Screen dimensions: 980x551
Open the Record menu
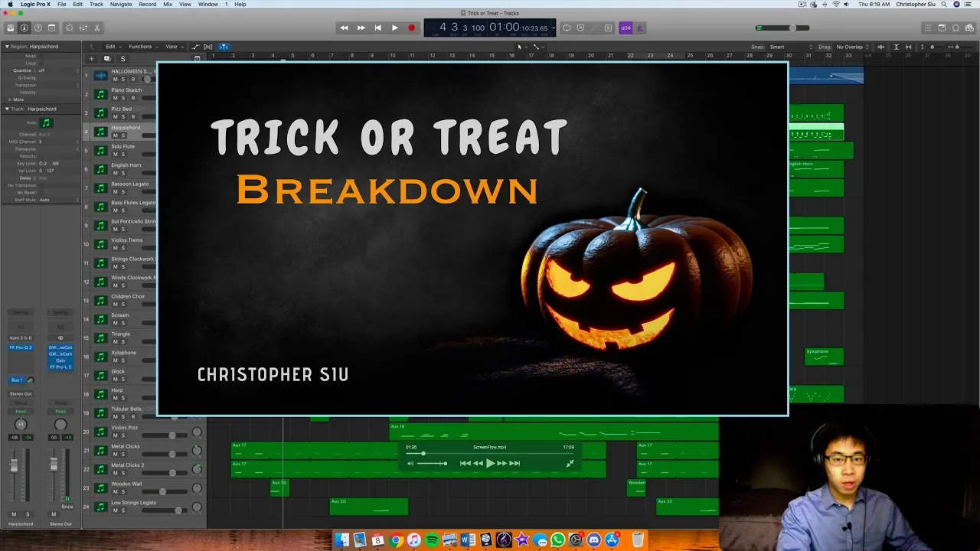coord(148,4)
